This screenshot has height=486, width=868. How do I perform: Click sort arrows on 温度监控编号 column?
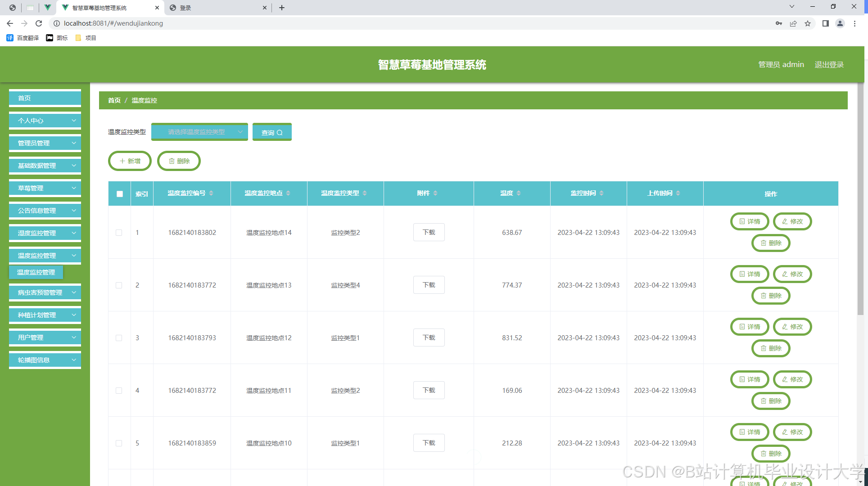[x=211, y=193]
